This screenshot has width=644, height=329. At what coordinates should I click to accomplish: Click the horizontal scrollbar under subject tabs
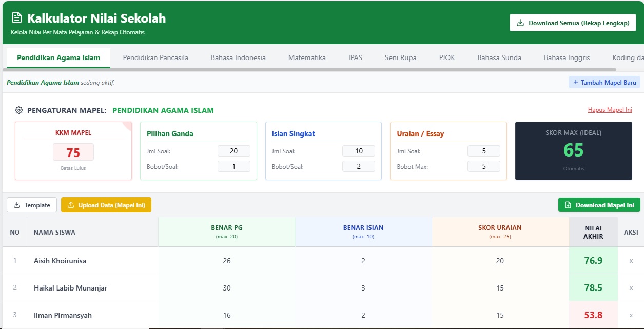click(308, 70)
